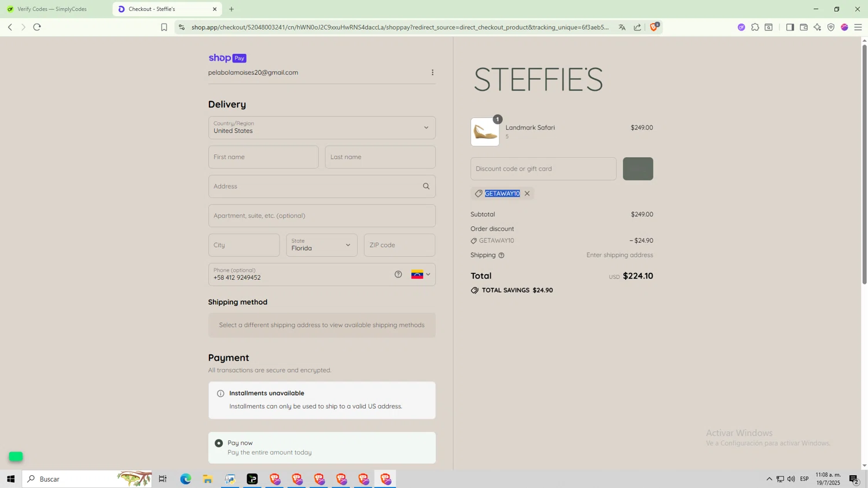The height and width of the screenshot is (488, 868).
Task: Open Brave VPN shield
Action: tap(831, 27)
